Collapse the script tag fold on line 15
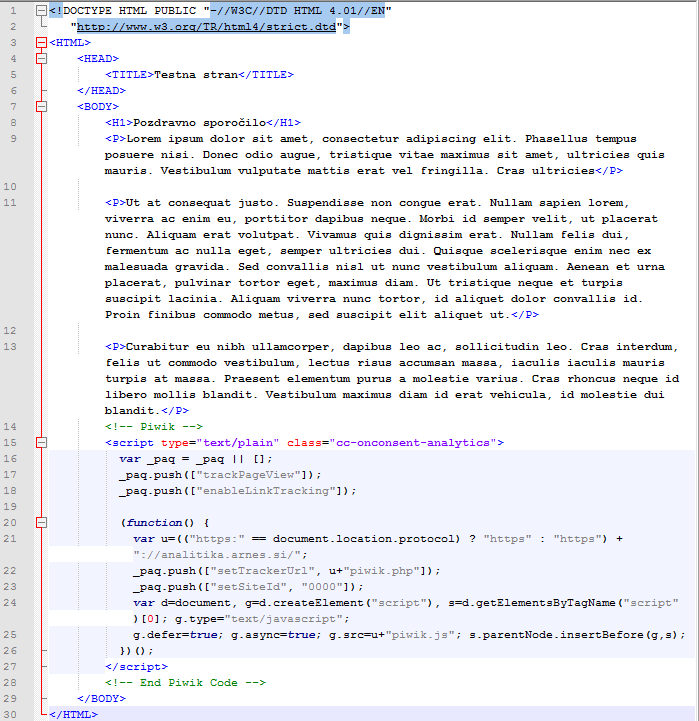Screen dimensions: 699x721 [41, 443]
